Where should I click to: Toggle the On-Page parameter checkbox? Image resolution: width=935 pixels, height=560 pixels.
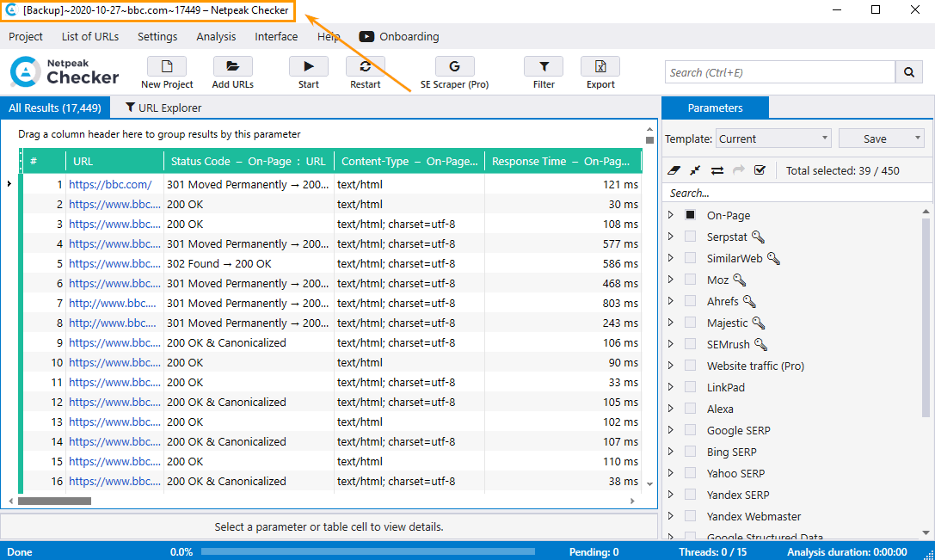point(691,215)
